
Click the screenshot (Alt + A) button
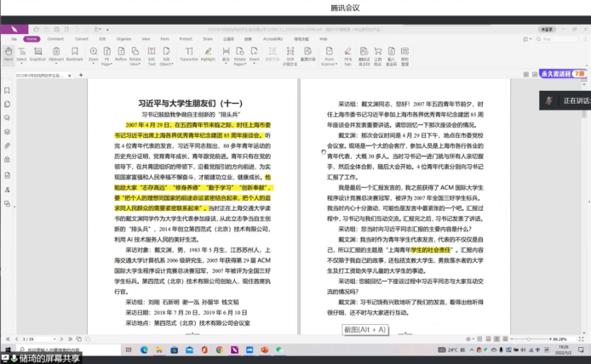(x=364, y=330)
